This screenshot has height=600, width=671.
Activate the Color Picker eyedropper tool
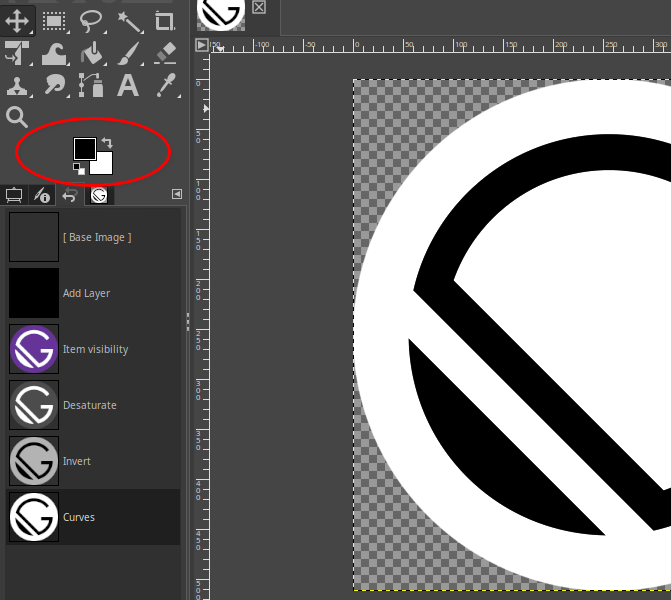click(x=164, y=85)
